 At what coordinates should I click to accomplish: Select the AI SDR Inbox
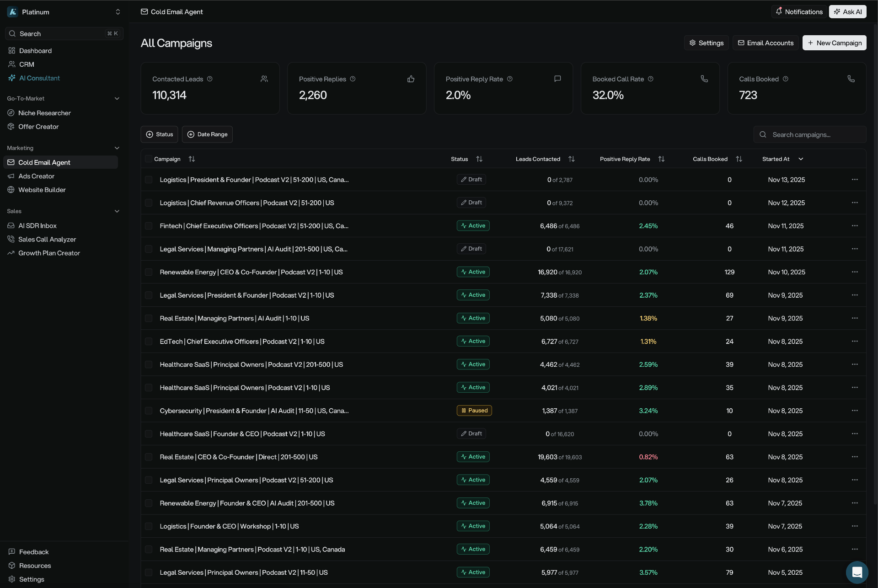click(x=37, y=225)
